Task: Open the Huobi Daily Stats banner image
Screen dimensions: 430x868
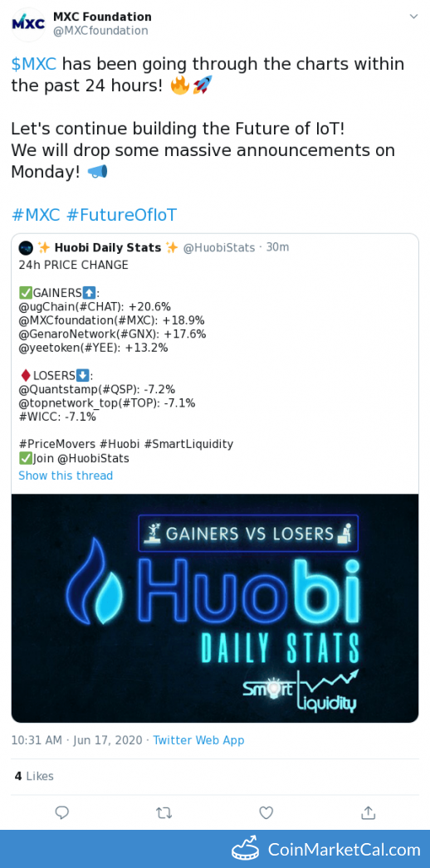Action: (215, 608)
